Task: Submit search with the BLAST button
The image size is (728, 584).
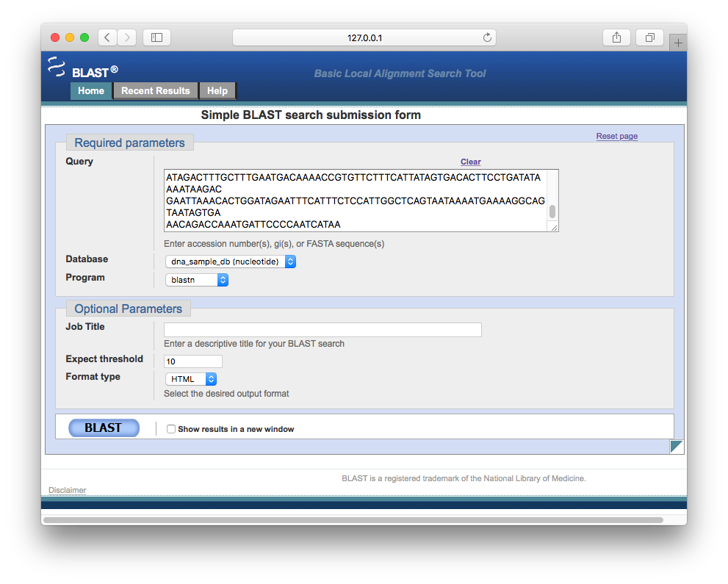Action: pyautogui.click(x=104, y=428)
